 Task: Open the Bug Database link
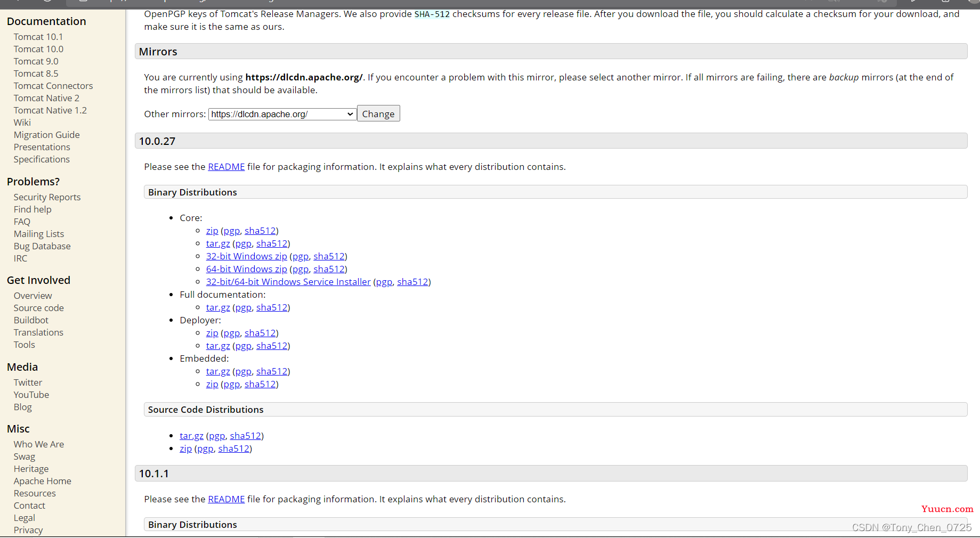42,246
